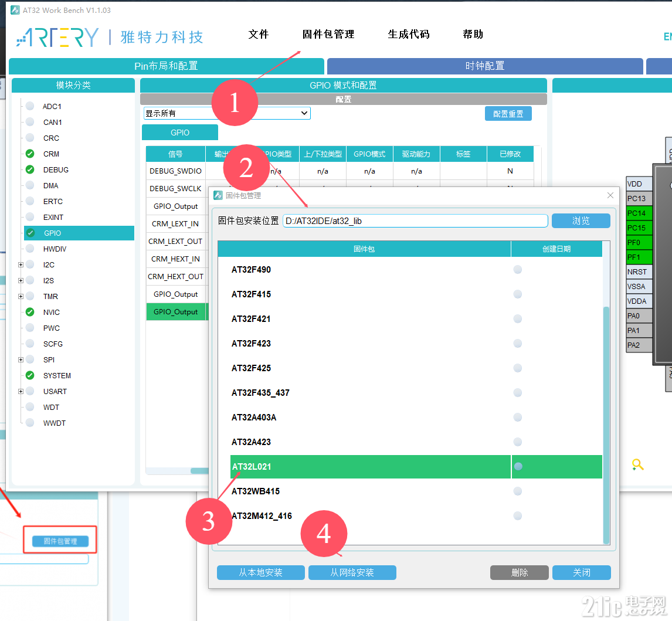Image resolution: width=672 pixels, height=621 pixels.
Task: Select the GPIO module in the tree
Action: pos(79,233)
